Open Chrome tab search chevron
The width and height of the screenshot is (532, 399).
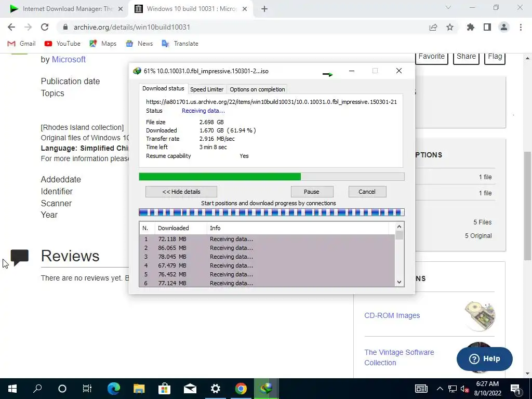pos(448,7)
